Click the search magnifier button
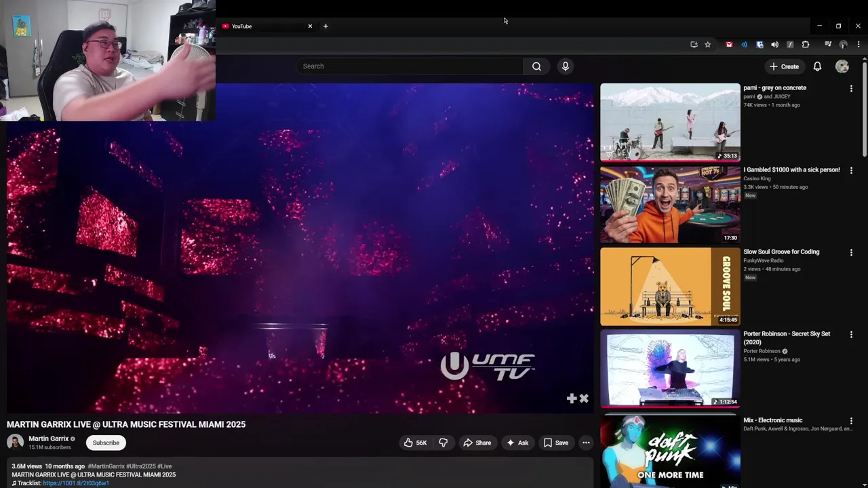This screenshot has height=488, width=868. [x=536, y=66]
